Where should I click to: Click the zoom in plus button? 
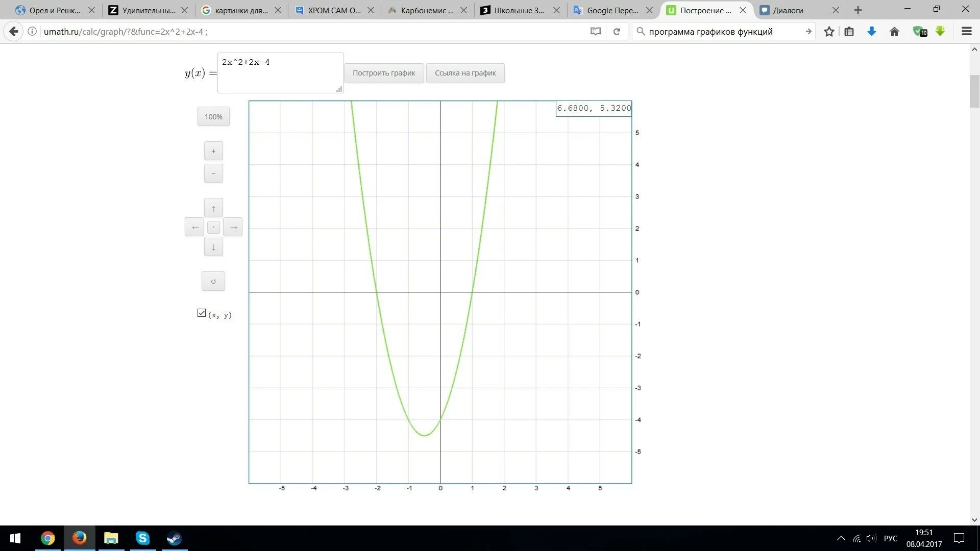click(x=213, y=151)
